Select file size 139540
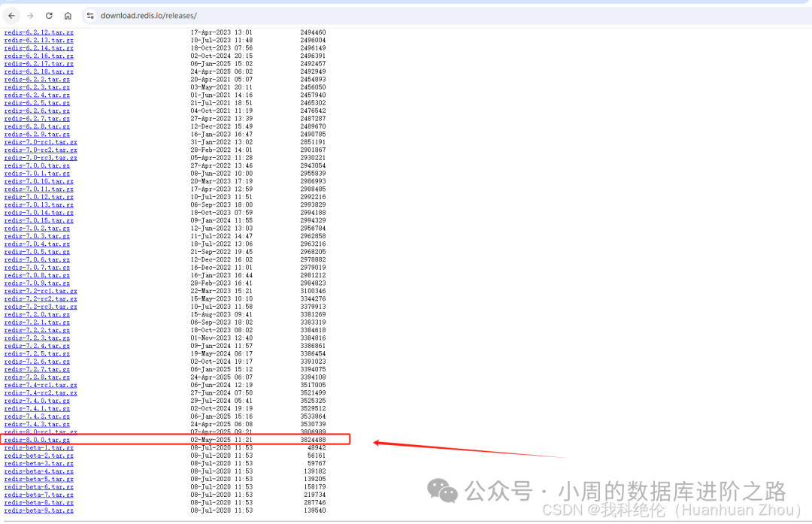The width and height of the screenshot is (812, 524). [x=315, y=510]
